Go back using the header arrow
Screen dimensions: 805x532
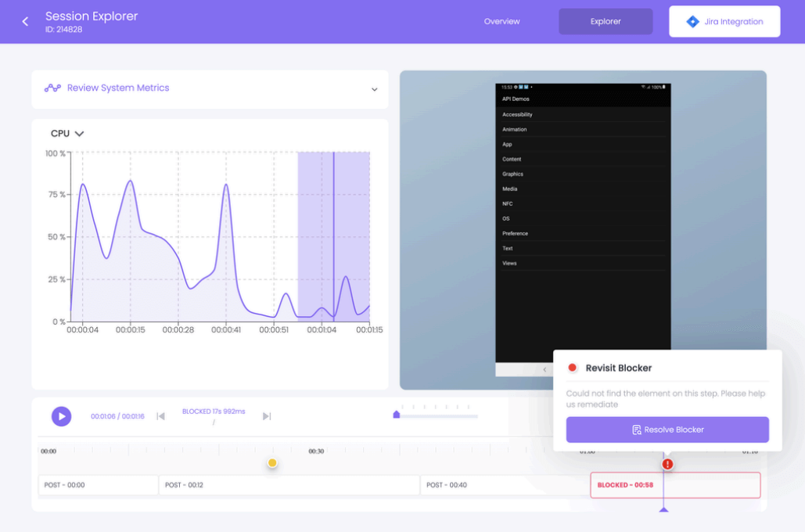(x=25, y=22)
